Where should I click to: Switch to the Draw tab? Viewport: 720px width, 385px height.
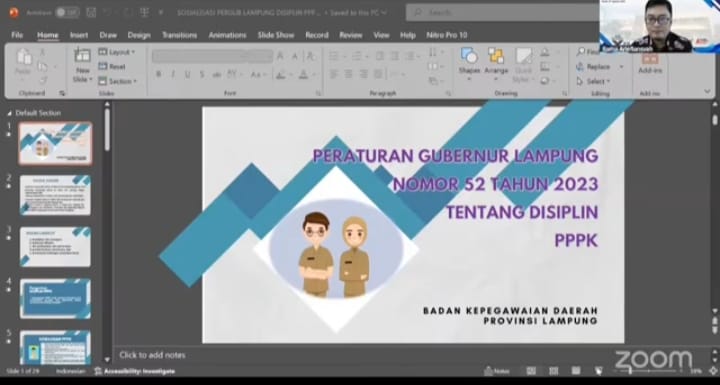click(108, 35)
